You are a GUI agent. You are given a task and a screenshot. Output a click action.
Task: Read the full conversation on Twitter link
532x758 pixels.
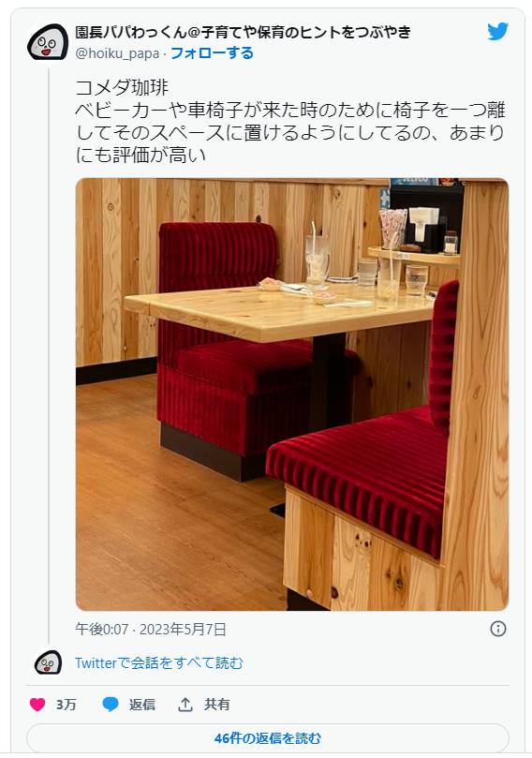coord(159,662)
